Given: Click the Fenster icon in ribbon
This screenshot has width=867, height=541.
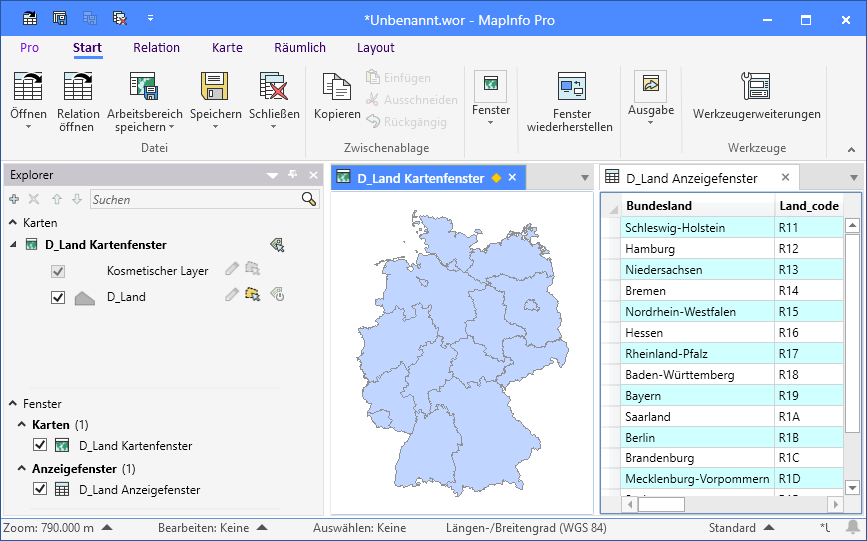Looking at the screenshot, I should pos(490,85).
